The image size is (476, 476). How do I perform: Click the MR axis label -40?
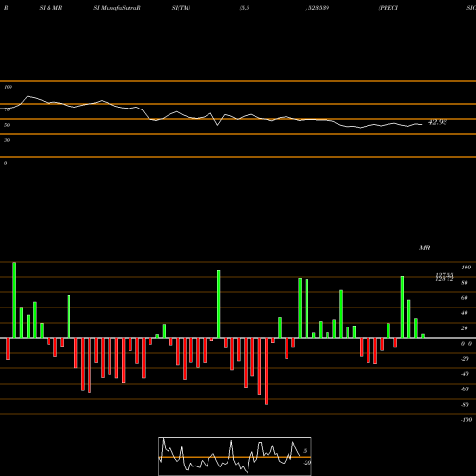[465, 374]
